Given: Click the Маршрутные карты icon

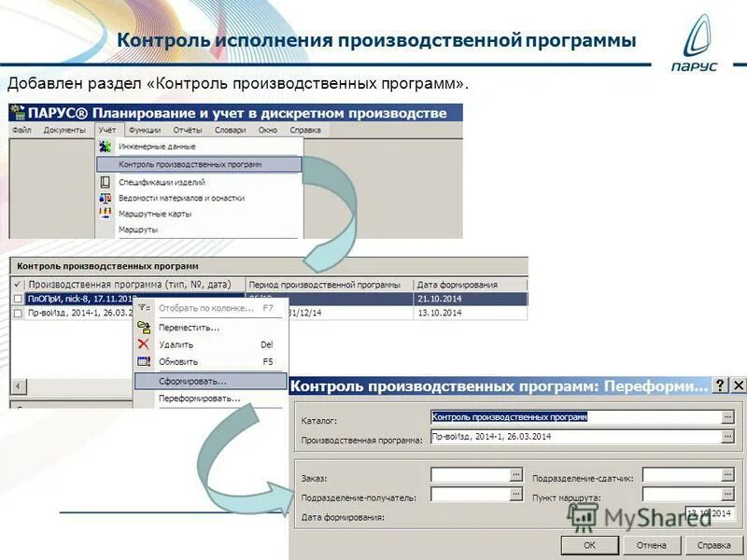Looking at the screenshot, I should (103, 213).
